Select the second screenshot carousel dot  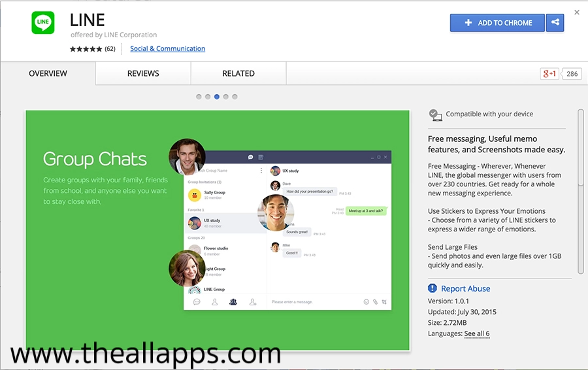pos(208,97)
